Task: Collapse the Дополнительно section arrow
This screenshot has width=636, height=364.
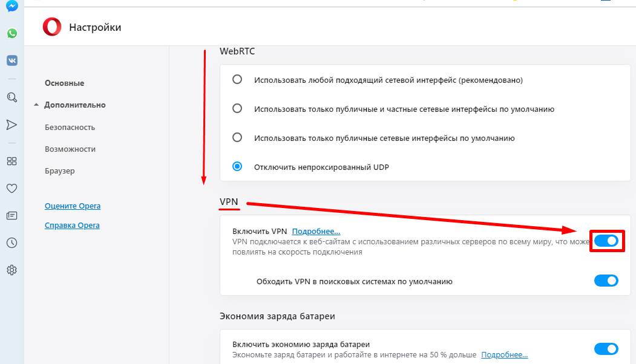Action: pyautogui.click(x=36, y=105)
